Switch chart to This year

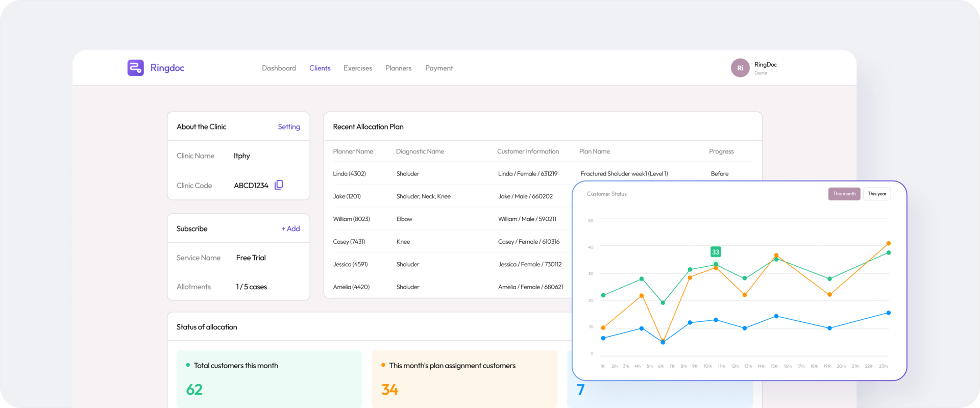point(877,194)
